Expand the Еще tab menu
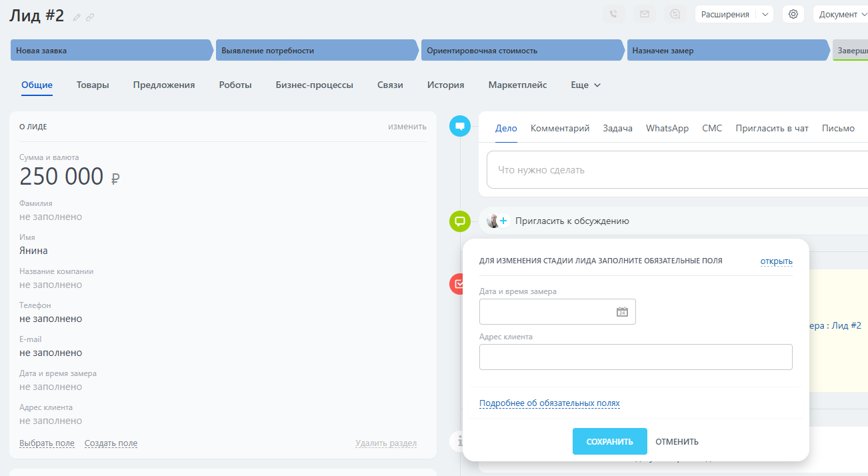The width and height of the screenshot is (868, 476). 586,85
